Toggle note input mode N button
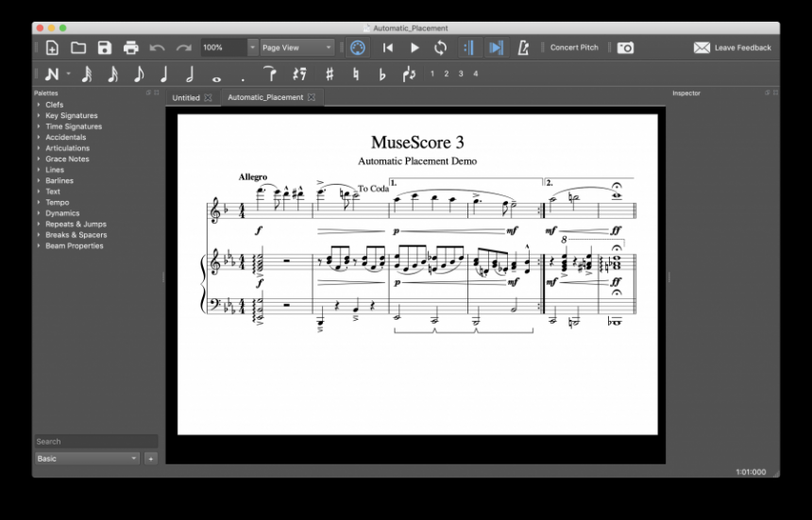Screen dimensions: 812x520 (x=52, y=74)
